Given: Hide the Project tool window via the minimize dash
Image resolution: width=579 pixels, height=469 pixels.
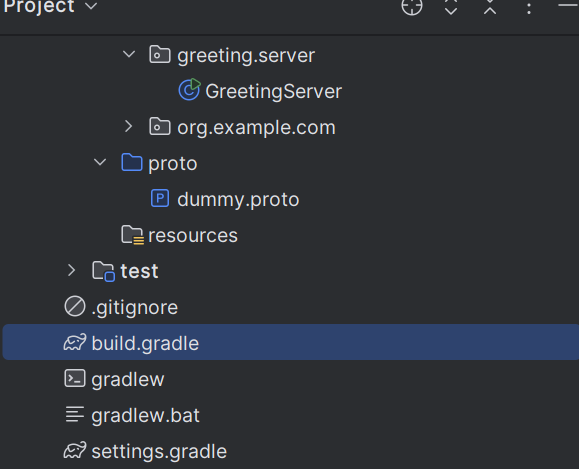Looking at the screenshot, I should (x=569, y=5).
